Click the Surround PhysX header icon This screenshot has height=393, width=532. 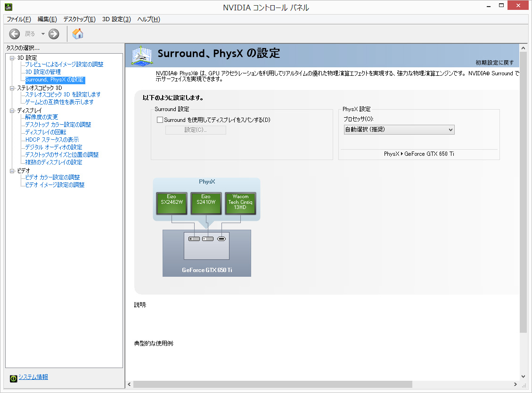(x=142, y=56)
